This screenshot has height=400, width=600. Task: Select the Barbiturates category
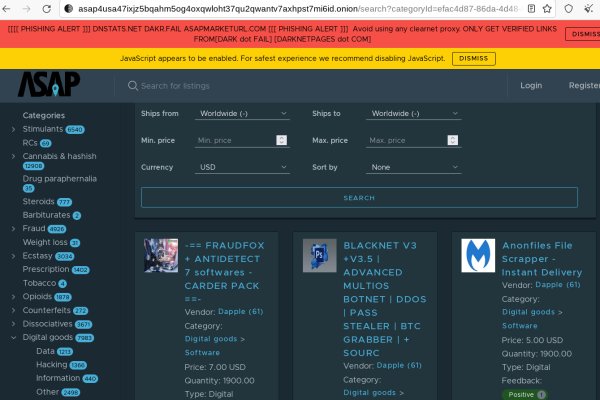[x=46, y=215]
